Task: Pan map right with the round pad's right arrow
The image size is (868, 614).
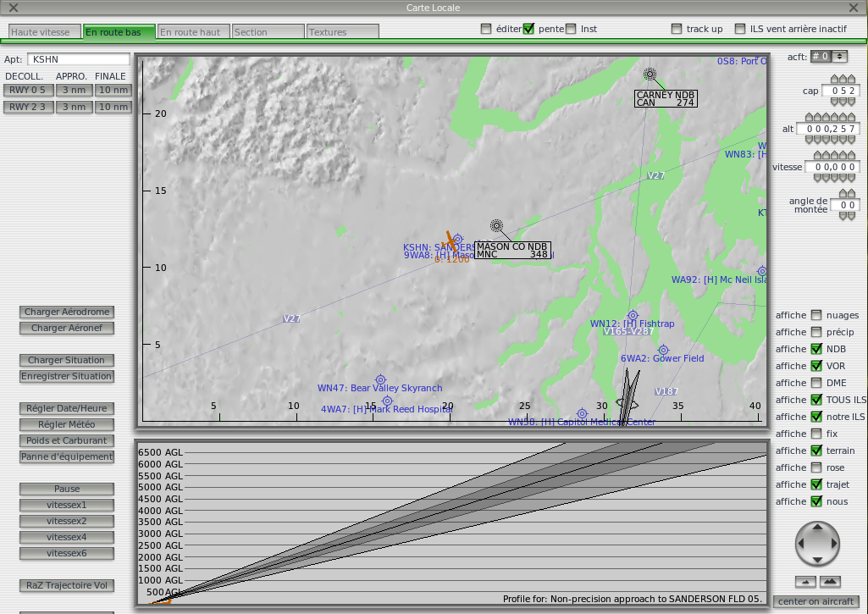Action: pyautogui.click(x=832, y=544)
